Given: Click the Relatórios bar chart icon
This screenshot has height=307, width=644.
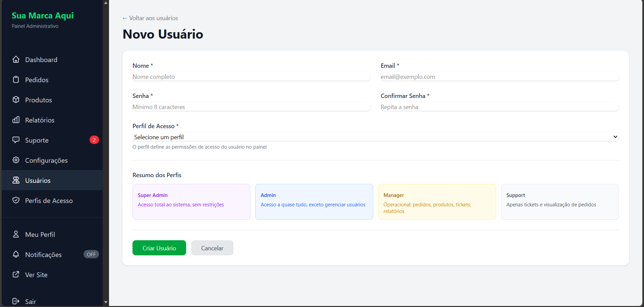Looking at the screenshot, I should pos(16,120).
